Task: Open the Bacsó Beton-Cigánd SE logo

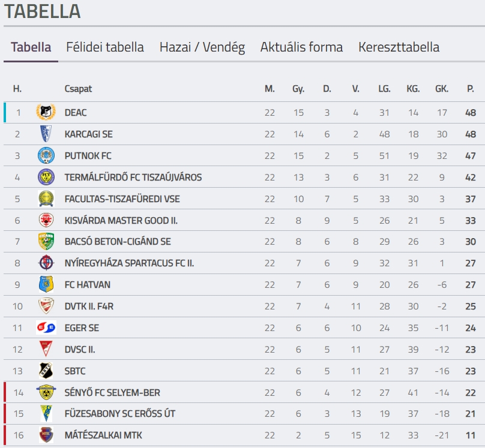Action: point(46,241)
